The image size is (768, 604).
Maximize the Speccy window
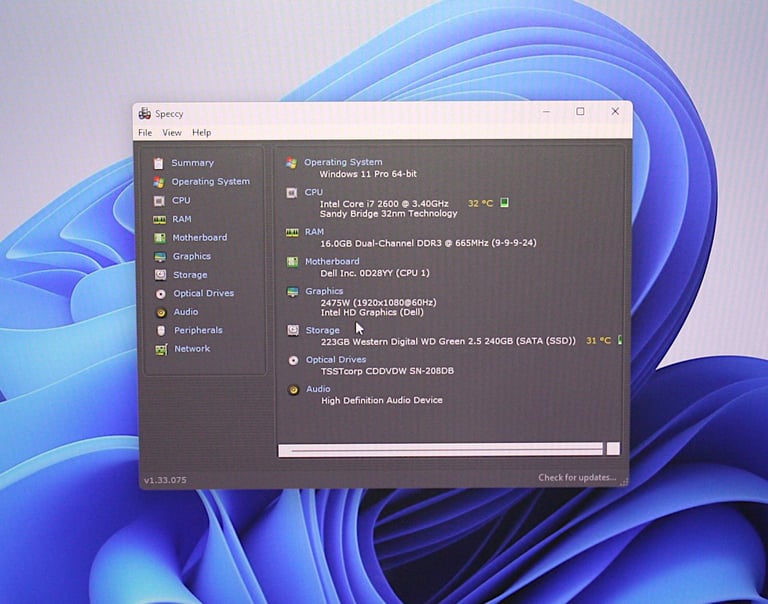pyautogui.click(x=580, y=112)
